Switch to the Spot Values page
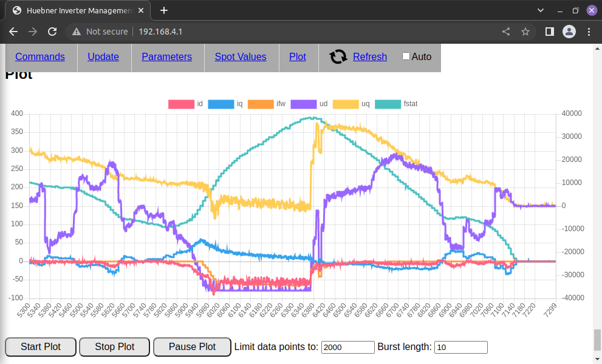602x364 pixels. (x=241, y=56)
